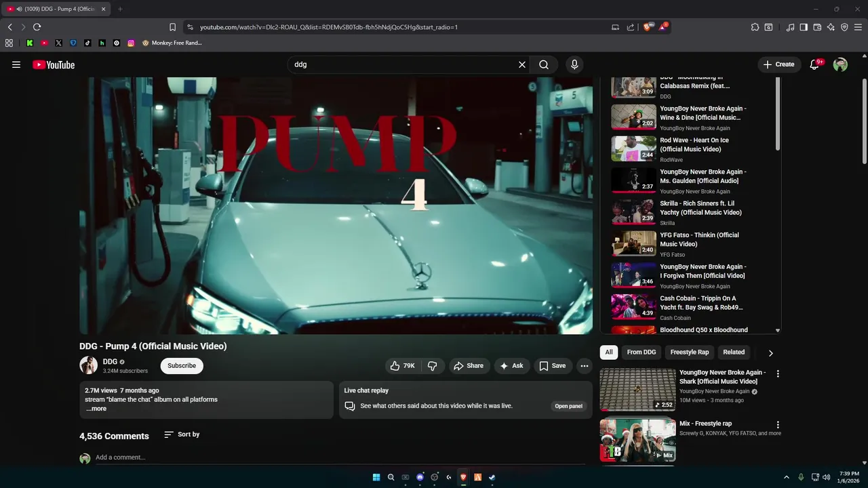Open the YouTube hamburger guide menu
Screen dimensions: 868x488
16,64
